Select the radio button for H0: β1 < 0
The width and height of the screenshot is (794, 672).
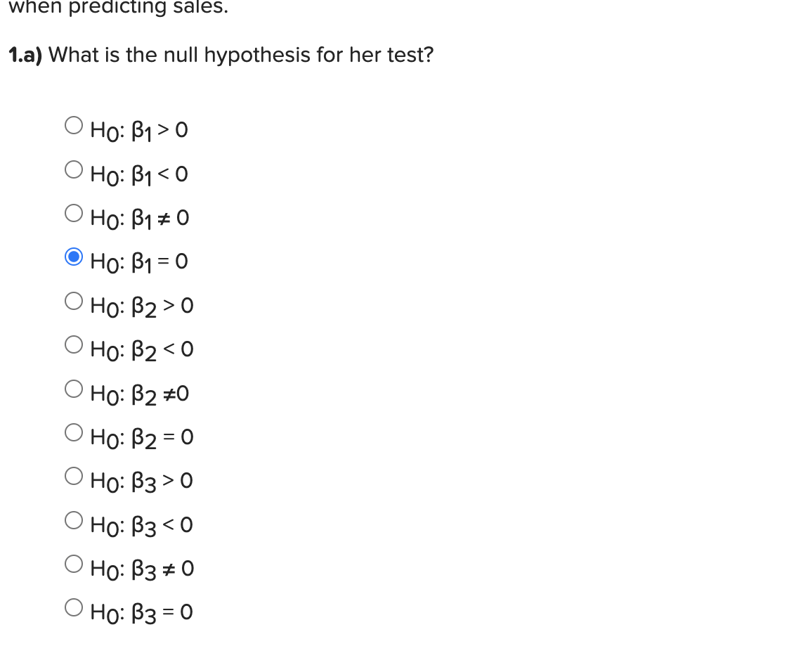(73, 168)
